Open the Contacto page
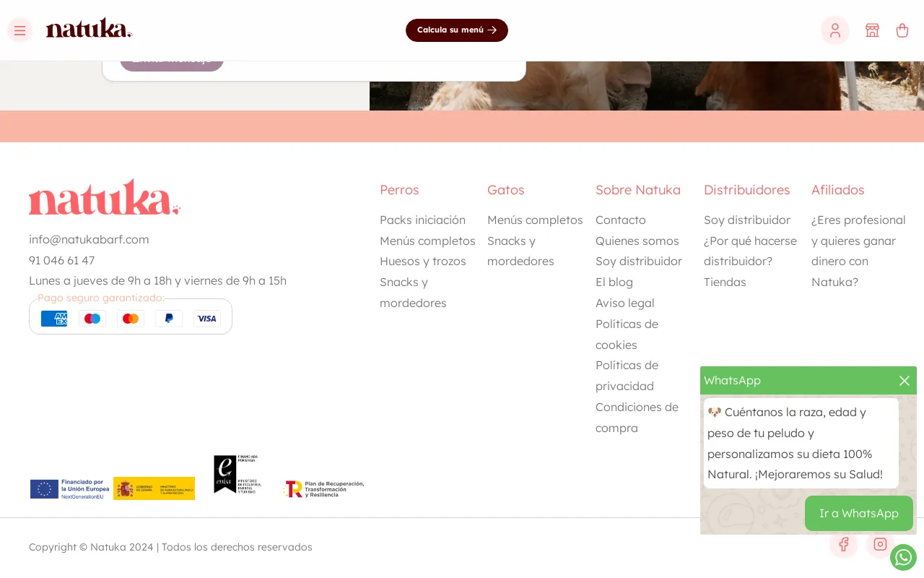924x578 pixels. coord(620,220)
